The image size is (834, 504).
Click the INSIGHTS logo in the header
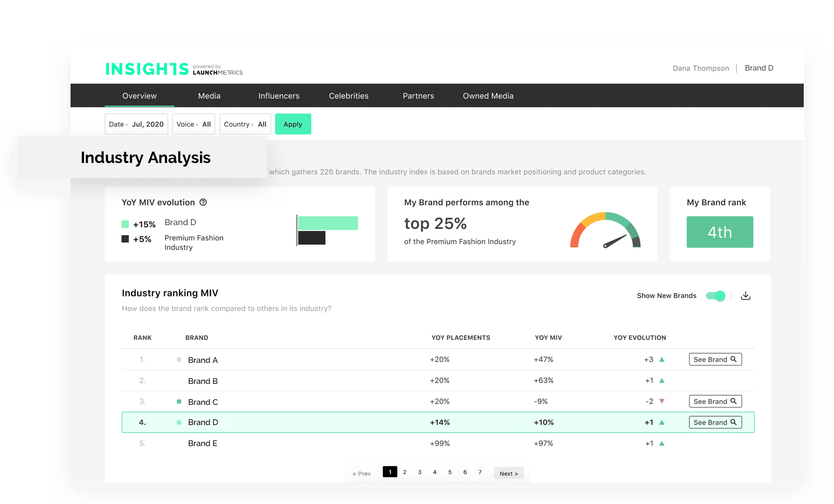[x=147, y=68]
